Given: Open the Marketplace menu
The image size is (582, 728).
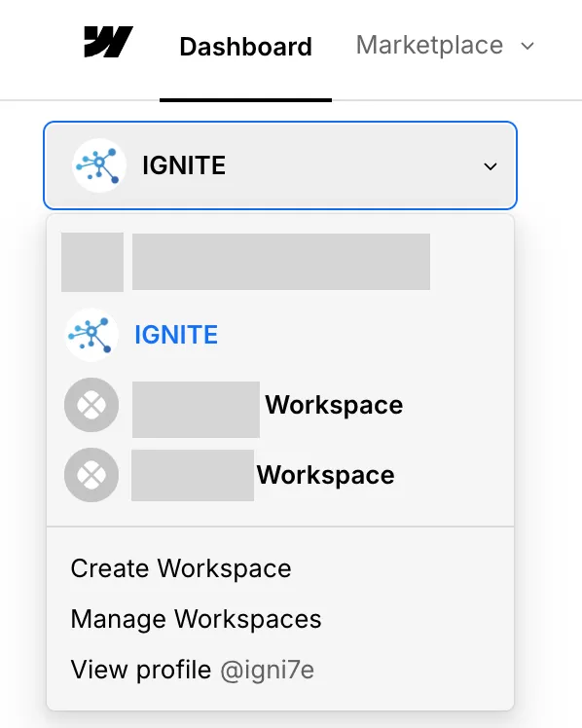Looking at the screenshot, I should point(429,46).
